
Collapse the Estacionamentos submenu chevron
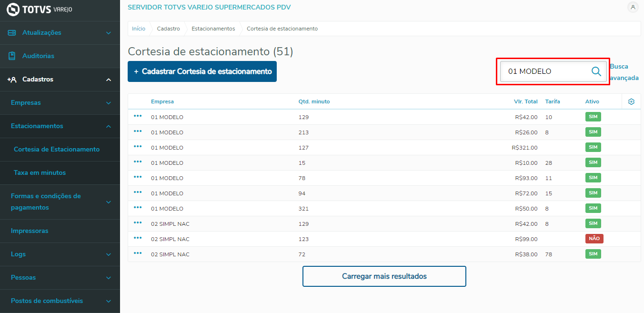(109, 126)
